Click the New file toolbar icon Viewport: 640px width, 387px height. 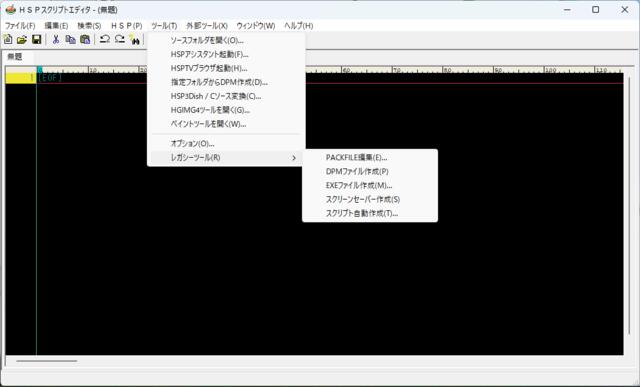8,39
